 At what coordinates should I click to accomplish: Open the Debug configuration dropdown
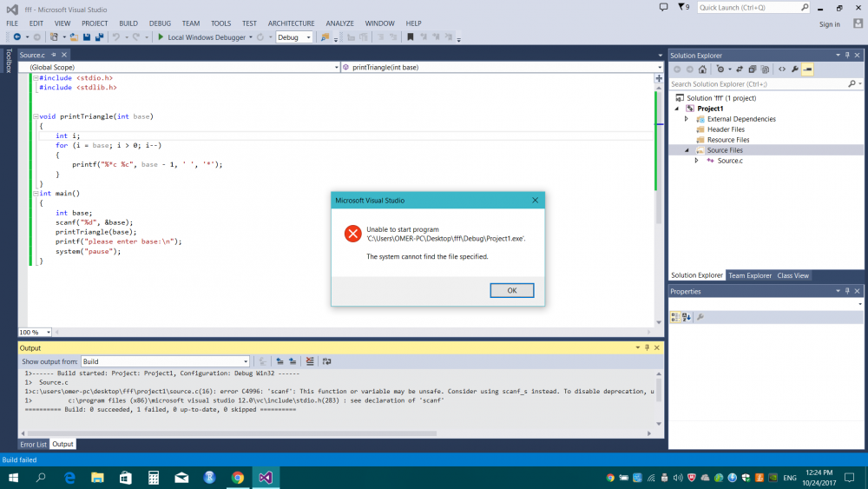308,37
